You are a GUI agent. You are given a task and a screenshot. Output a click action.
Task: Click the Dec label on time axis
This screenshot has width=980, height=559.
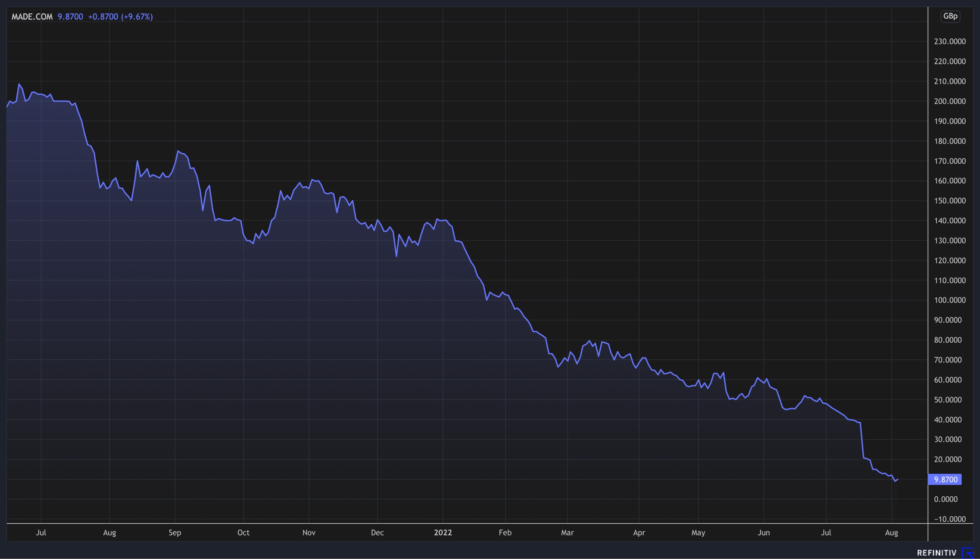point(377,533)
